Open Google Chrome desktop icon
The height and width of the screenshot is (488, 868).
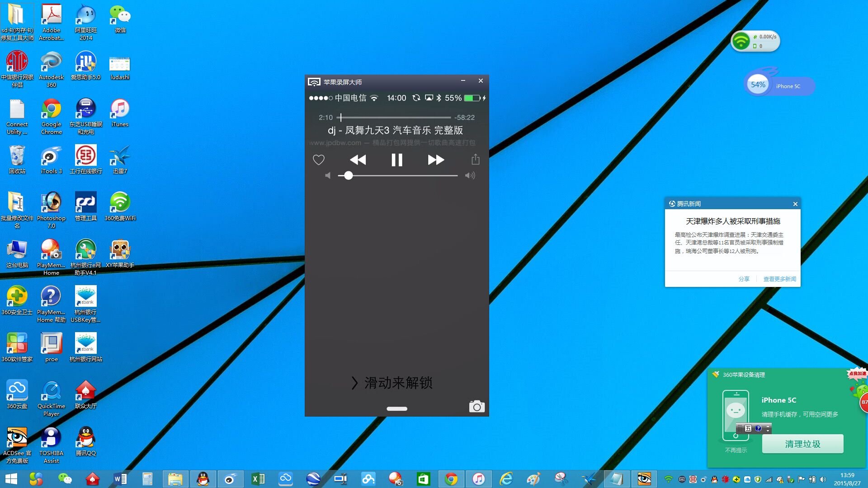point(52,116)
